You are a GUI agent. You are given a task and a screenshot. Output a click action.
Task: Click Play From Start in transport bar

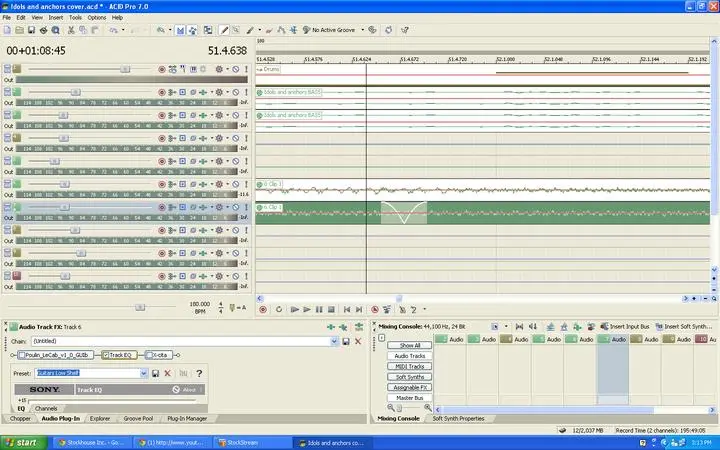click(x=295, y=309)
